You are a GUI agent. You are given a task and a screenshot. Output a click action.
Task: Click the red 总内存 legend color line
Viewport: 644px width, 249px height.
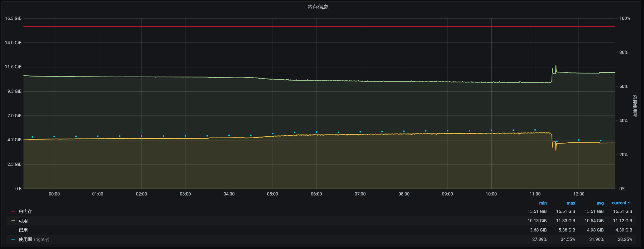pyautogui.click(x=13, y=211)
